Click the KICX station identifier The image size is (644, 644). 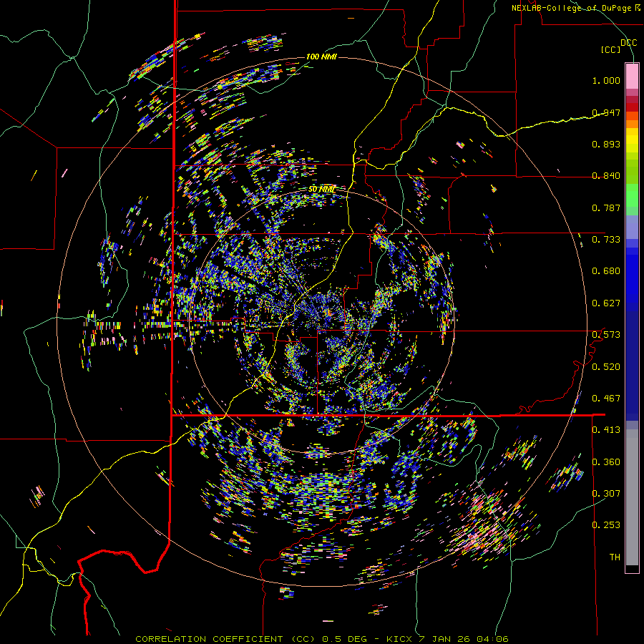click(x=399, y=639)
